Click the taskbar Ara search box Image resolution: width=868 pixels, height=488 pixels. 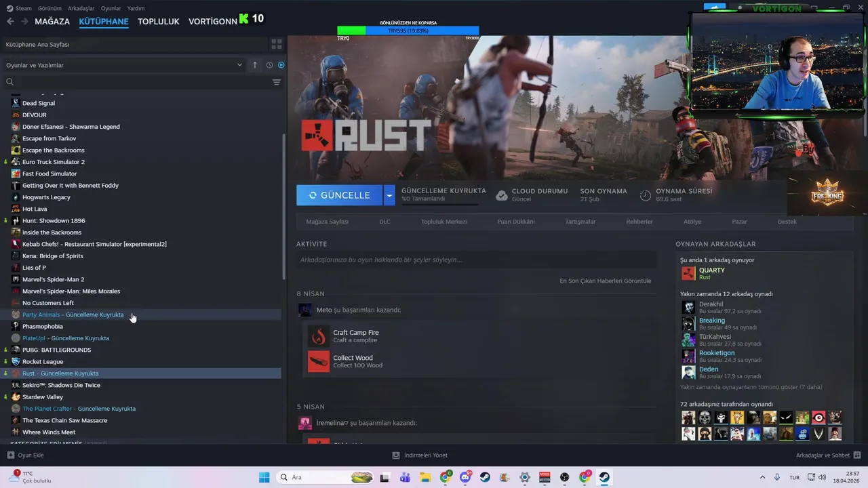[326, 477]
